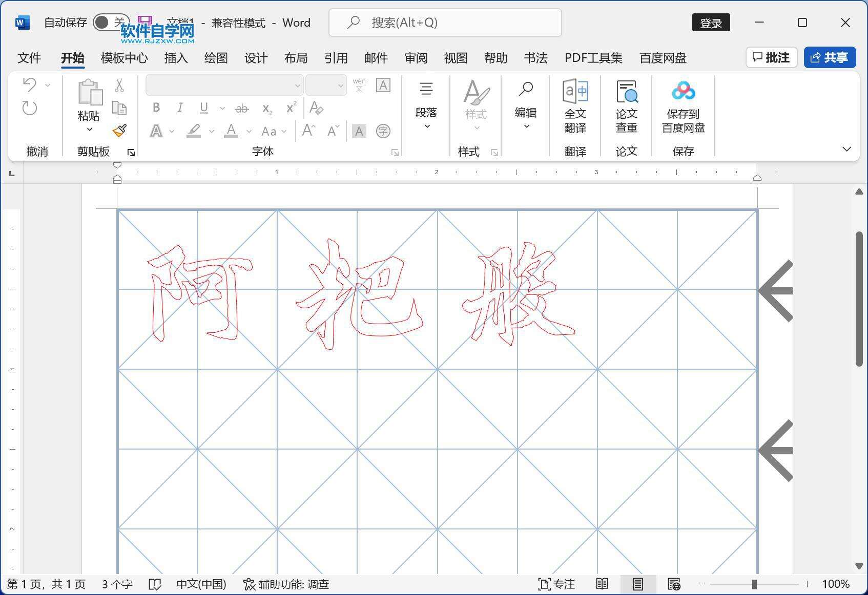This screenshot has height=595, width=868.
Task: Click the Cut scissors icon
Action: pos(119,85)
